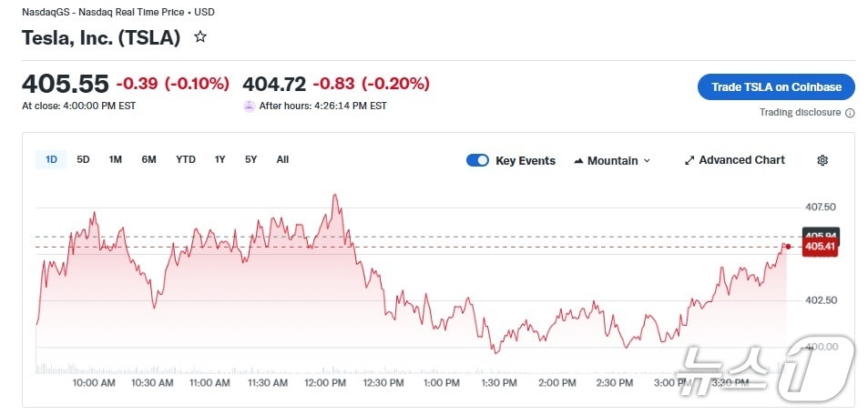Viewport: 868px width, 415px height.
Task: Switch to the 1Y range
Action: tap(220, 159)
